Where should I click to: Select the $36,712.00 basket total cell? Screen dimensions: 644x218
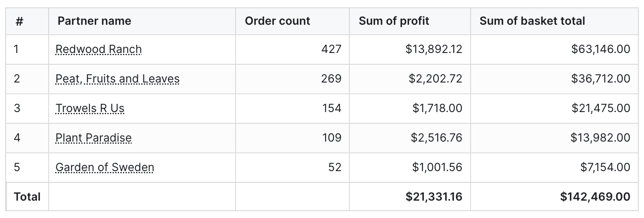(x=601, y=79)
